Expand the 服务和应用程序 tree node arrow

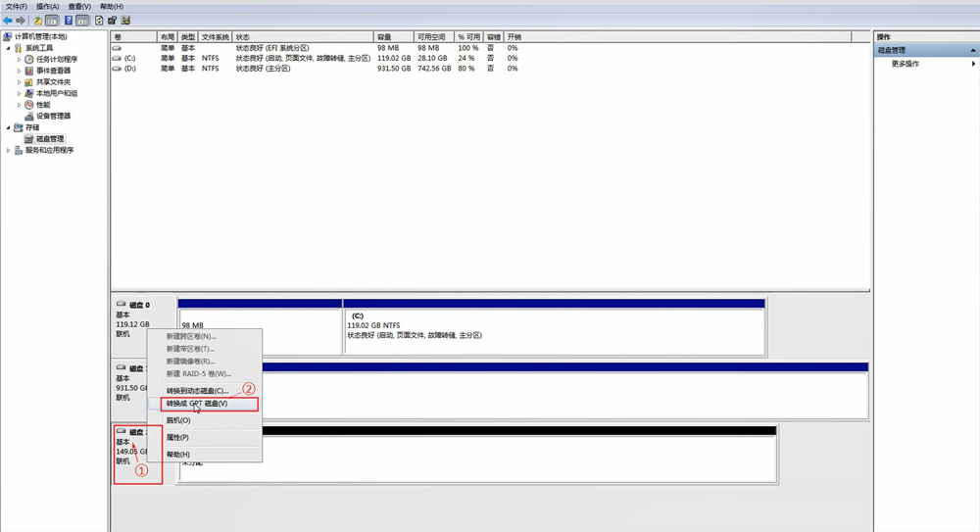tap(9, 151)
